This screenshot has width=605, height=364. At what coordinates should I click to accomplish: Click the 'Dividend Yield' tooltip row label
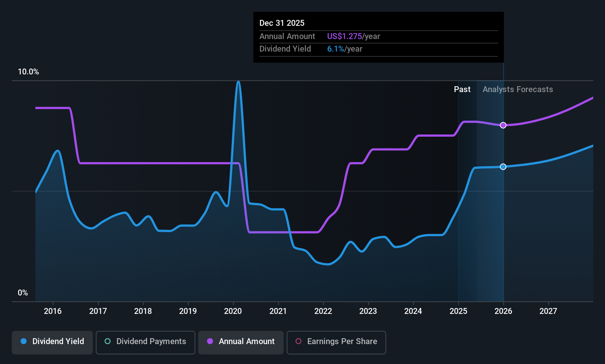[x=285, y=49]
